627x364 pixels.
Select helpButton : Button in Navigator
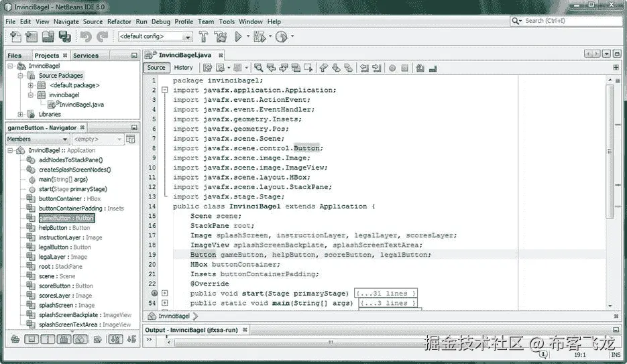tap(64, 228)
